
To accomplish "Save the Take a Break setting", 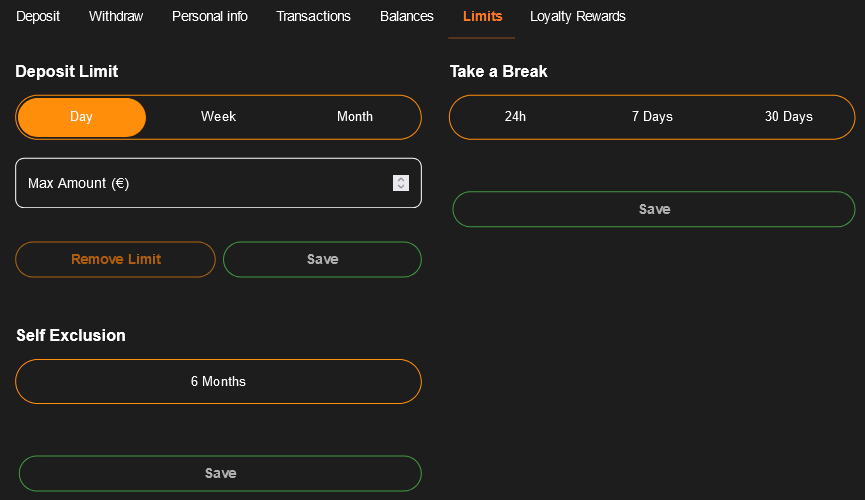I will 654,209.
